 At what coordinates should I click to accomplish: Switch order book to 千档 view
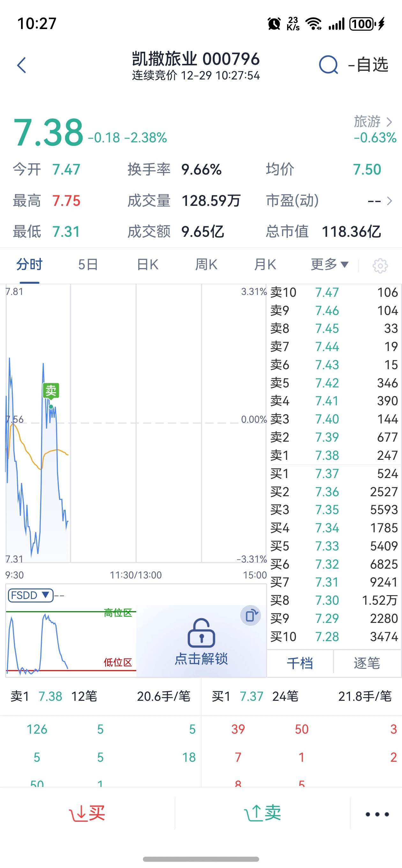(x=300, y=663)
